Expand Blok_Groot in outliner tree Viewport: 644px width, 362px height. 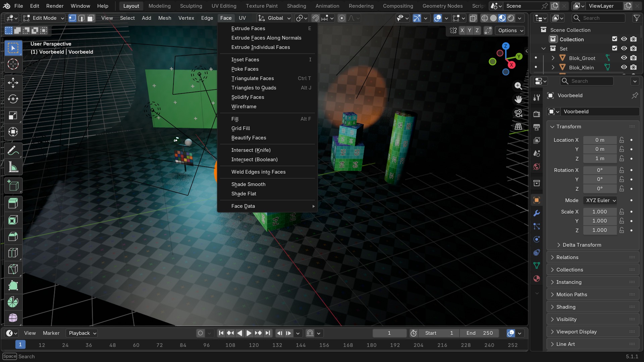(x=553, y=58)
